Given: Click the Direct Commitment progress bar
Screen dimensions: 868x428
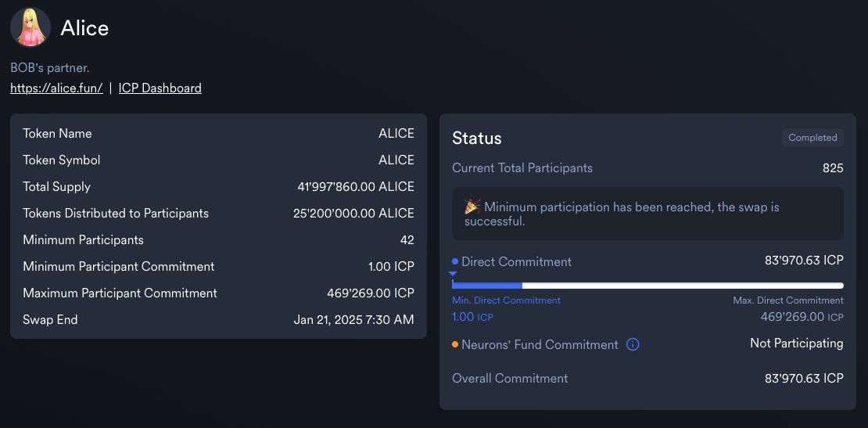Looking at the screenshot, I should point(647,286).
